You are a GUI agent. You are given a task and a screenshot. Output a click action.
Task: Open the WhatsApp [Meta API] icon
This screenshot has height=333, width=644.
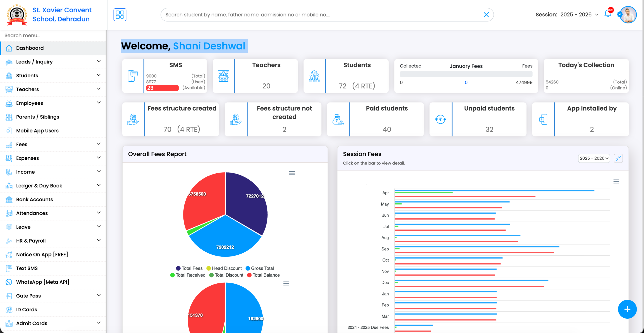(9, 282)
